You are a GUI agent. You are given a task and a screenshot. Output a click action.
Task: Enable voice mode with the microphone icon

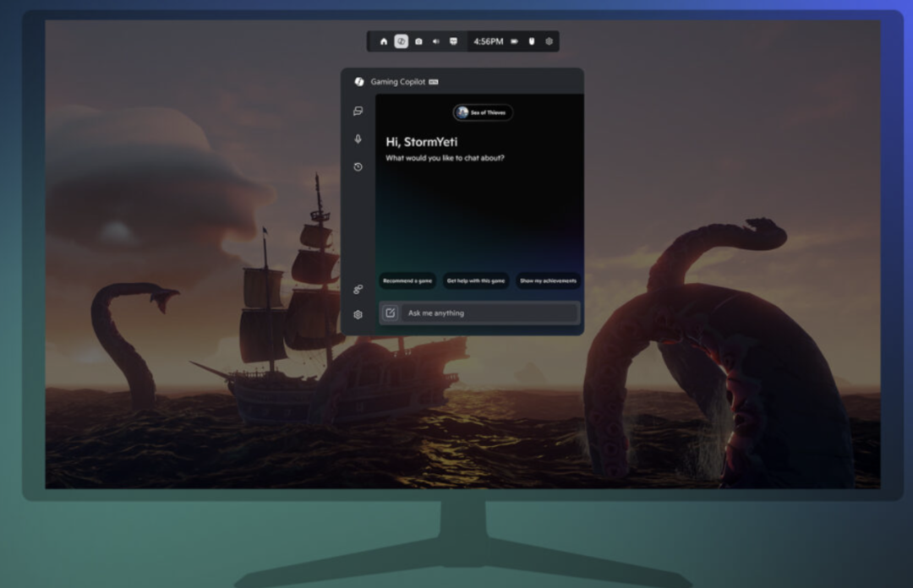358,139
